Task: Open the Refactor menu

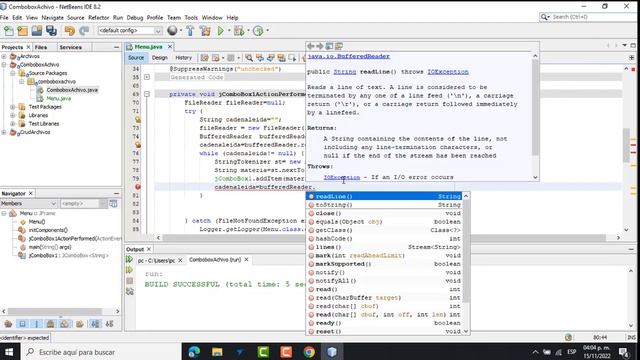Action: [98, 18]
